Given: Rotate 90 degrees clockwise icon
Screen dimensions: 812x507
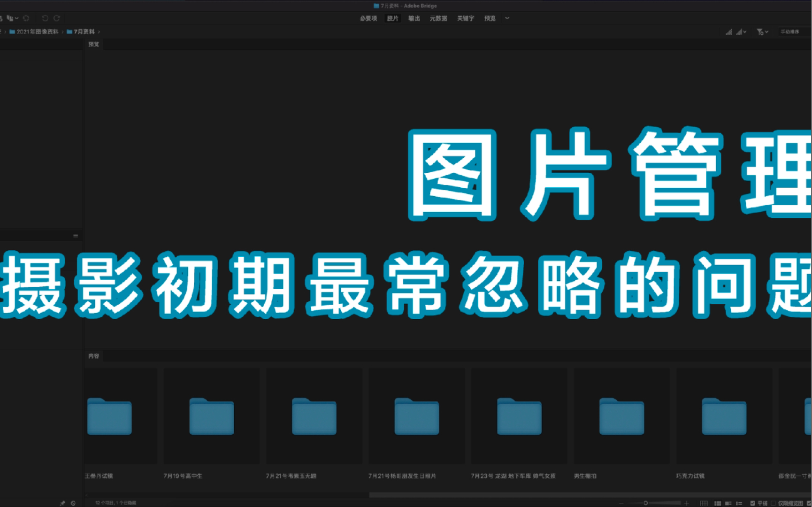Looking at the screenshot, I should [x=57, y=18].
